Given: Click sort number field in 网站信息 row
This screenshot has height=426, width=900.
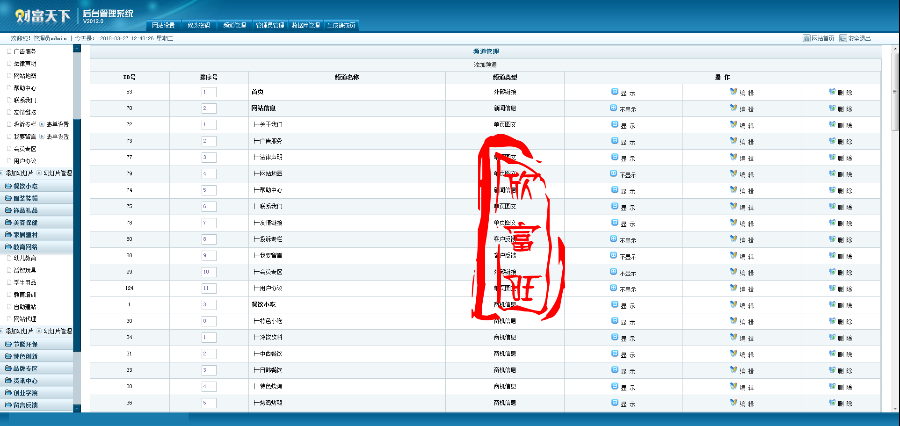Looking at the screenshot, I should [x=208, y=109].
